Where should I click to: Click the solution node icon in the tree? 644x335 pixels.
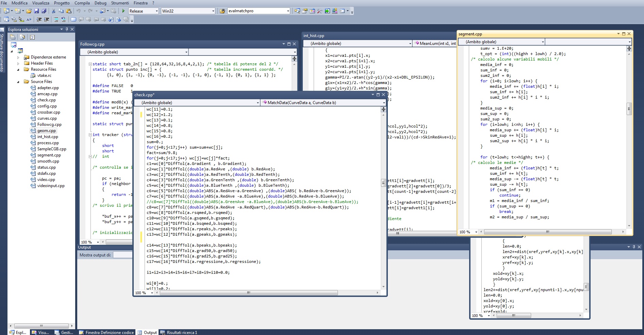pos(14,45)
